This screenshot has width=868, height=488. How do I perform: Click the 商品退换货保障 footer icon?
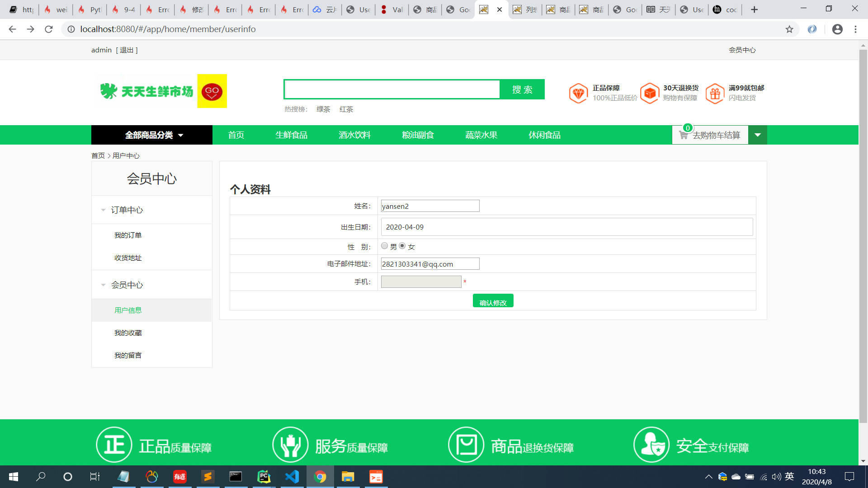click(466, 445)
